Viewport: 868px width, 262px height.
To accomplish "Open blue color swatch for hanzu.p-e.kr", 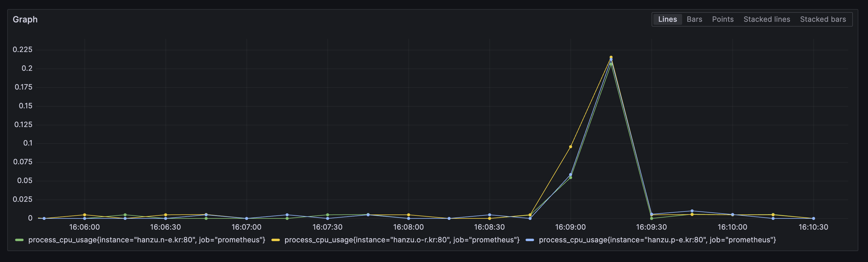I will pos(530,240).
